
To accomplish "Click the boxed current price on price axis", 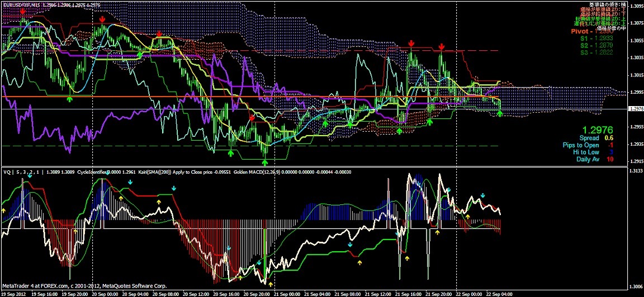I will pyautogui.click(x=635, y=109).
